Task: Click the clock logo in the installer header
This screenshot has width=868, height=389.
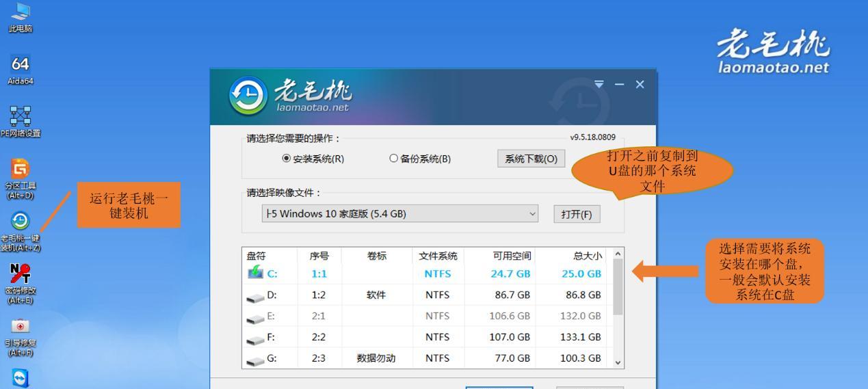Action: [x=248, y=96]
